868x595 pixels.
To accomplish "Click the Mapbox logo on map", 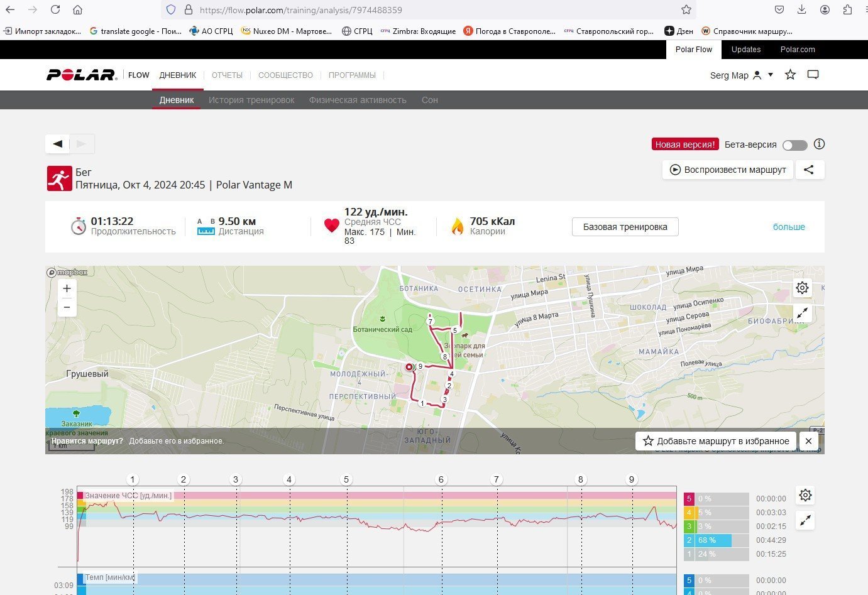I will pos(67,272).
